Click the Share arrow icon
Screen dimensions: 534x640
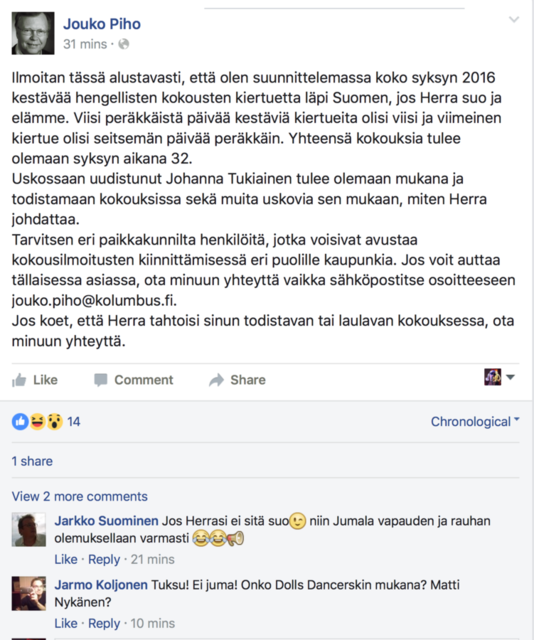tap(216, 380)
